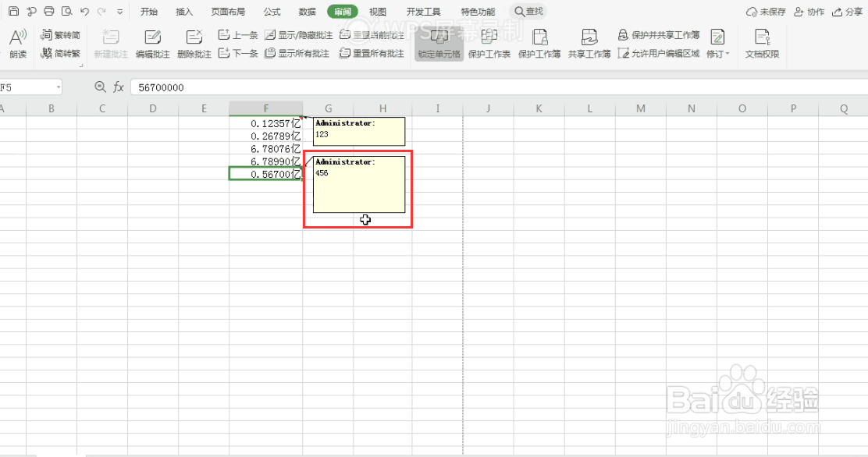Toggle 锁定单元格 lock cell button

point(439,44)
